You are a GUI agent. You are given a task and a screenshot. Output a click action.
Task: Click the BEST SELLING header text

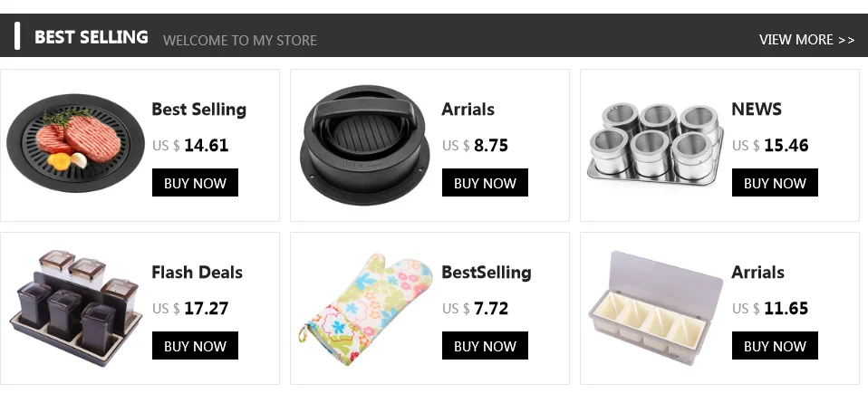91,38
